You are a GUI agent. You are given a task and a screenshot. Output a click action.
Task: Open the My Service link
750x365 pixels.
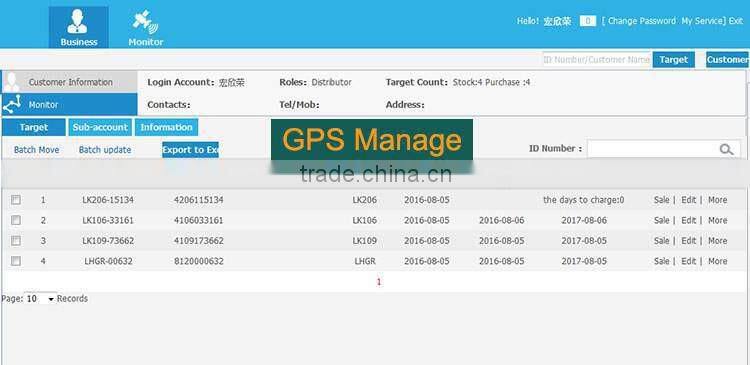(702, 21)
